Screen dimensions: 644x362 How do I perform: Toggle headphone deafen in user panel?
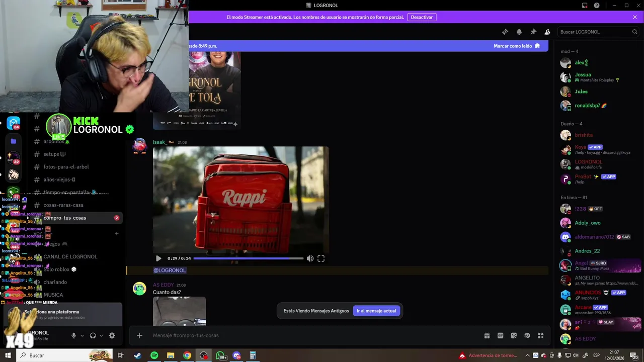[x=93, y=335]
